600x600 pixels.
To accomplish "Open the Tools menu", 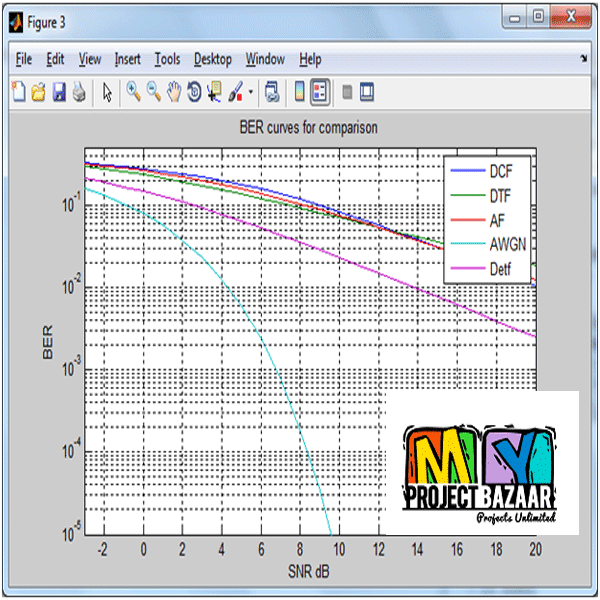I will coord(167,59).
